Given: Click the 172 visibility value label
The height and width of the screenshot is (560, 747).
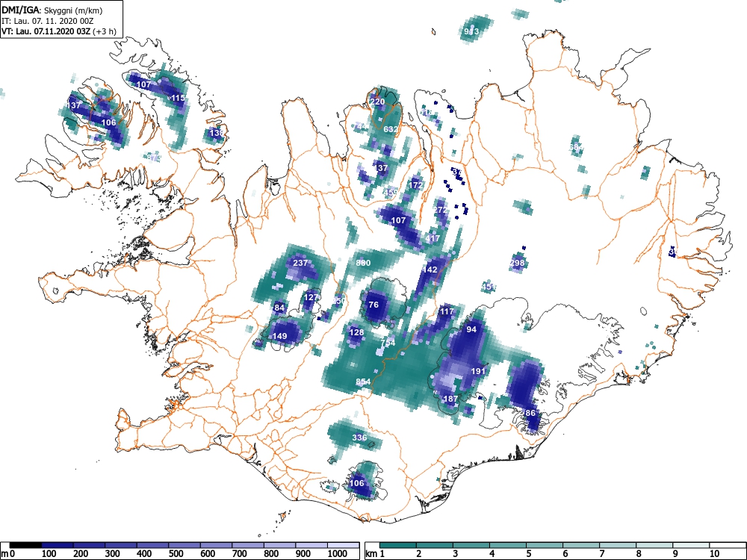Looking at the screenshot, I should (x=416, y=185).
